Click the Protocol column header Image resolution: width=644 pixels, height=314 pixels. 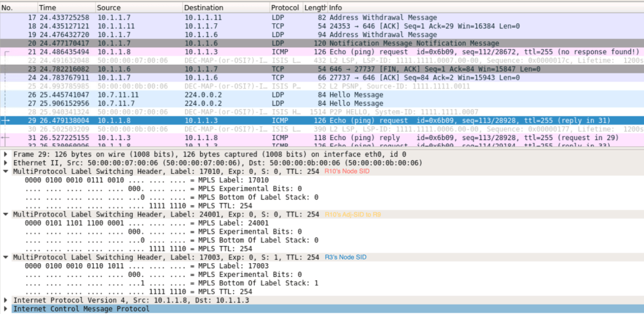point(284,7)
